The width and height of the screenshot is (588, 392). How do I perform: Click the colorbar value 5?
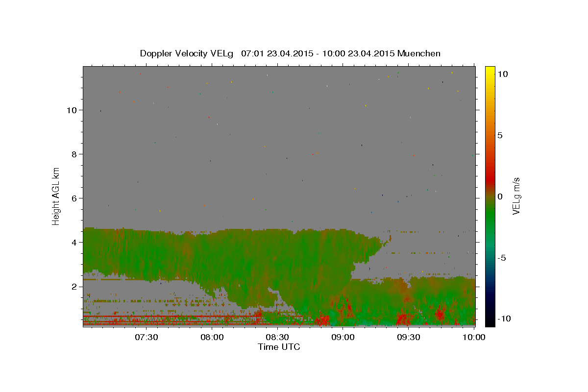pyautogui.click(x=500, y=135)
